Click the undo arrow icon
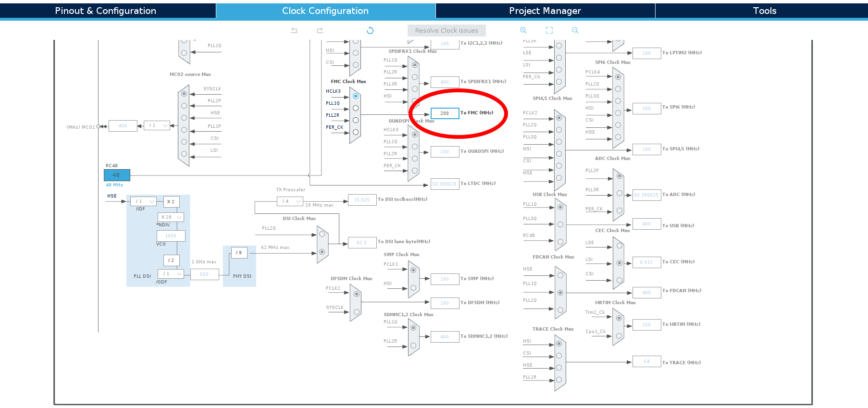868x408 pixels. [x=294, y=30]
